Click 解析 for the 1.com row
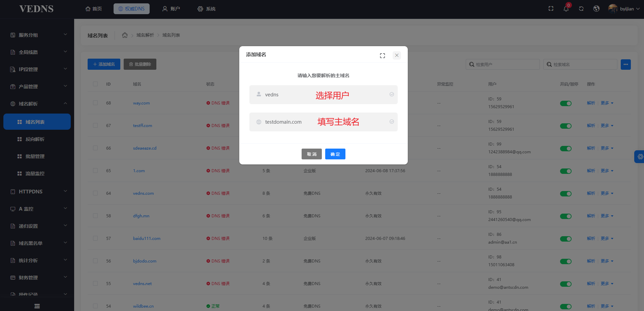The height and width of the screenshot is (311, 644). (591, 171)
